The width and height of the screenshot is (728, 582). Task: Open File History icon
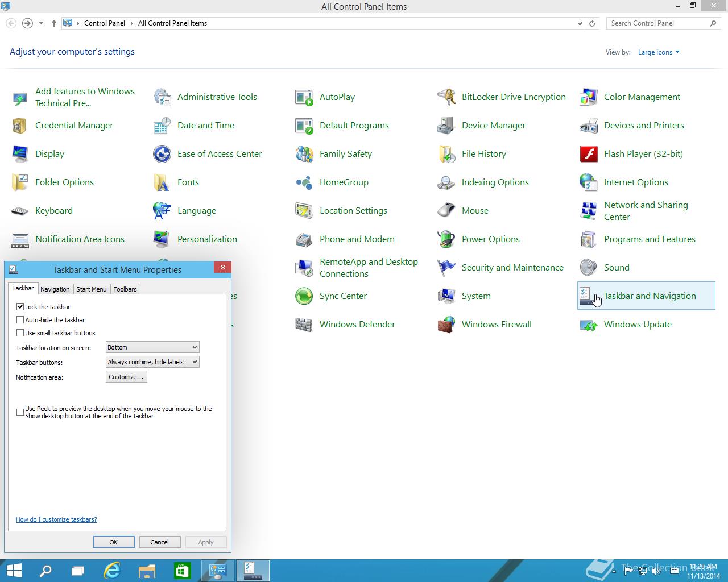(446, 154)
